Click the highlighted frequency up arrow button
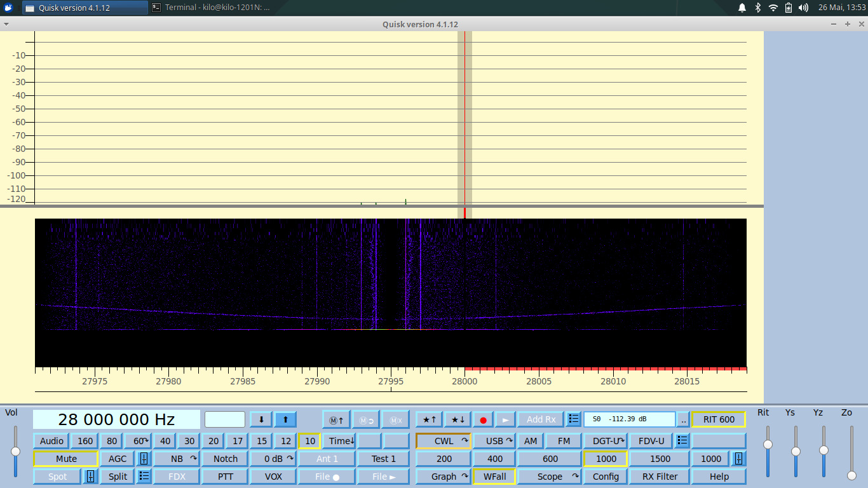 pyautogui.click(x=285, y=419)
